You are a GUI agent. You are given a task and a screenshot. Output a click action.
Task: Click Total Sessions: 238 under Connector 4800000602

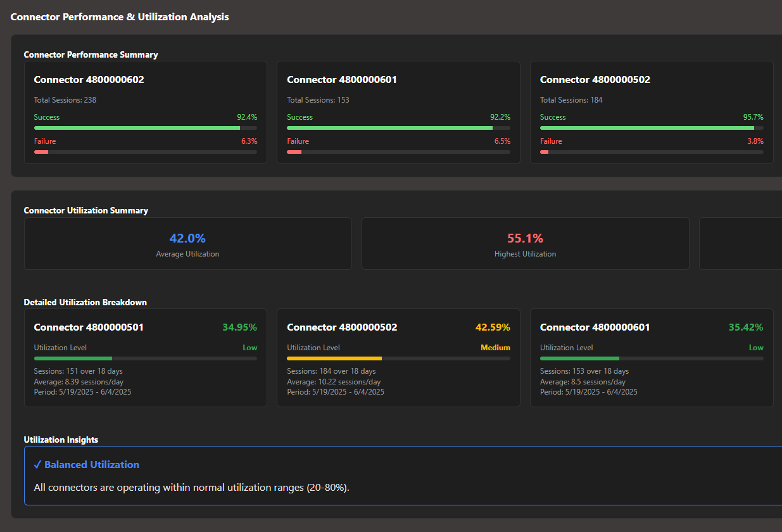(65, 99)
